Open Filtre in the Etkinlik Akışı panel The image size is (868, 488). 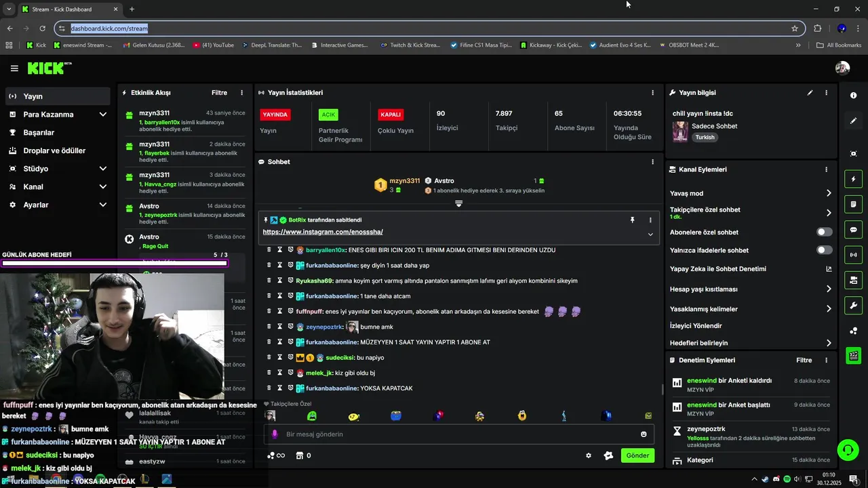(x=219, y=93)
